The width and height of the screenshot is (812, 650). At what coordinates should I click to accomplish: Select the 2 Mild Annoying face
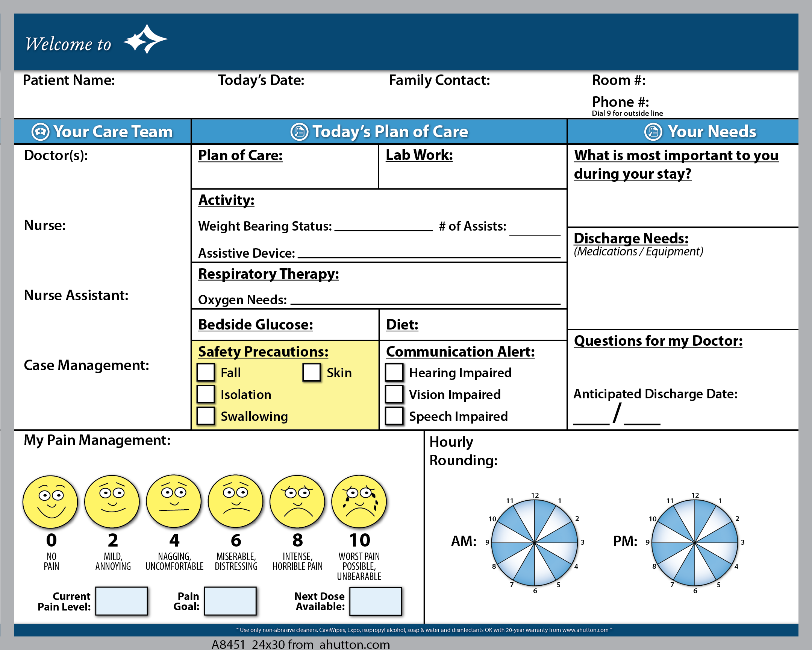(x=112, y=501)
